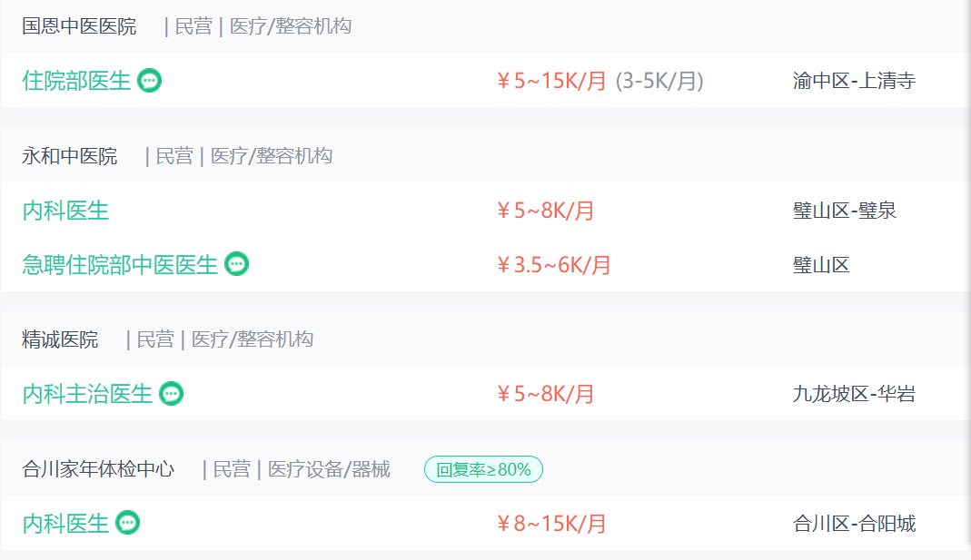This screenshot has width=971, height=560.
Task: Click the ¥5~15K/月 salary text
Action: click(x=551, y=81)
